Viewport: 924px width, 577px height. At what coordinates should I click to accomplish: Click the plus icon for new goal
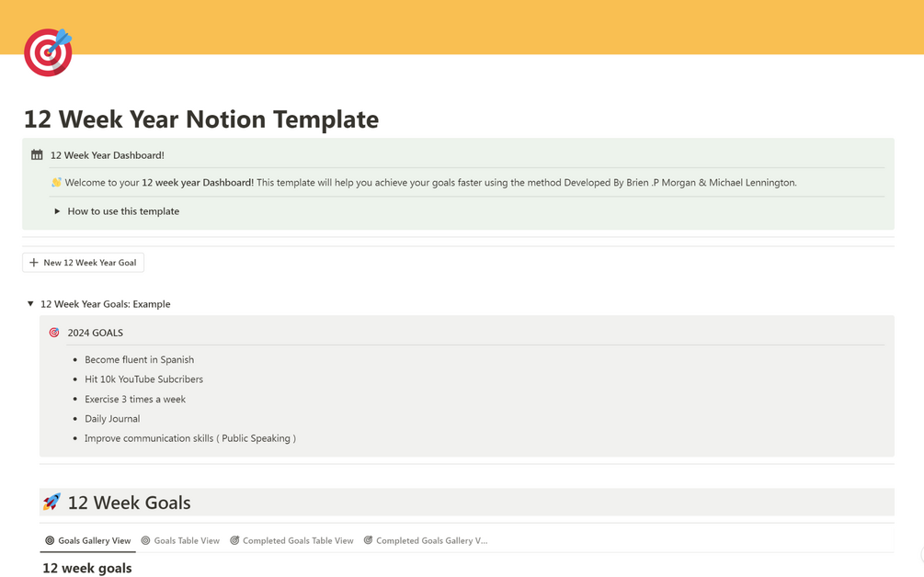[34, 263]
